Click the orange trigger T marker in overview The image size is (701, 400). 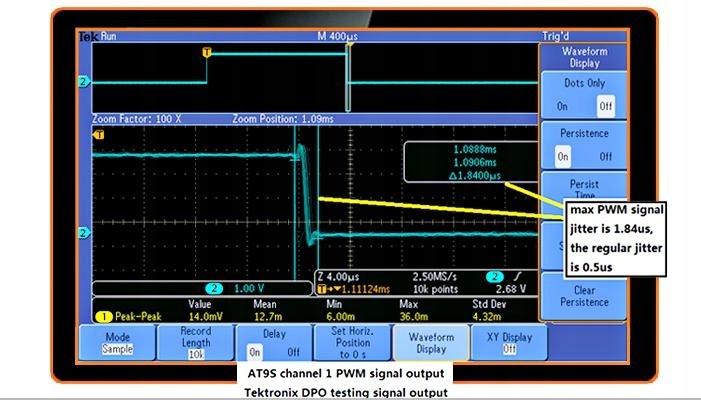coord(207,52)
